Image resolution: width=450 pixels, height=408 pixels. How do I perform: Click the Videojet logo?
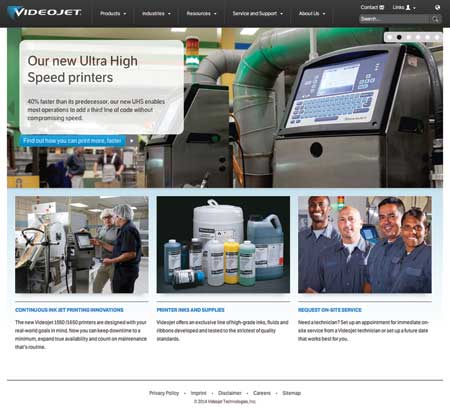[x=44, y=13]
